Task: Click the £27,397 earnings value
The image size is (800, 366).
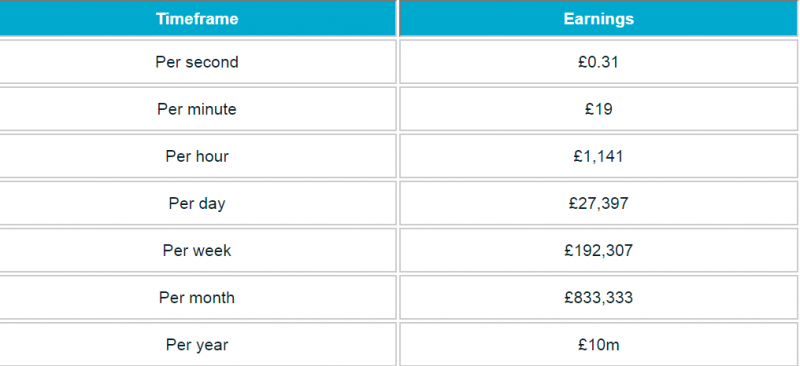Action: pyautogui.click(x=598, y=203)
